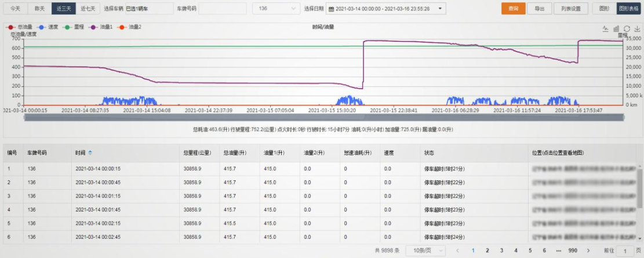
Task: Go to previous page arrow
Action: click(x=457, y=250)
